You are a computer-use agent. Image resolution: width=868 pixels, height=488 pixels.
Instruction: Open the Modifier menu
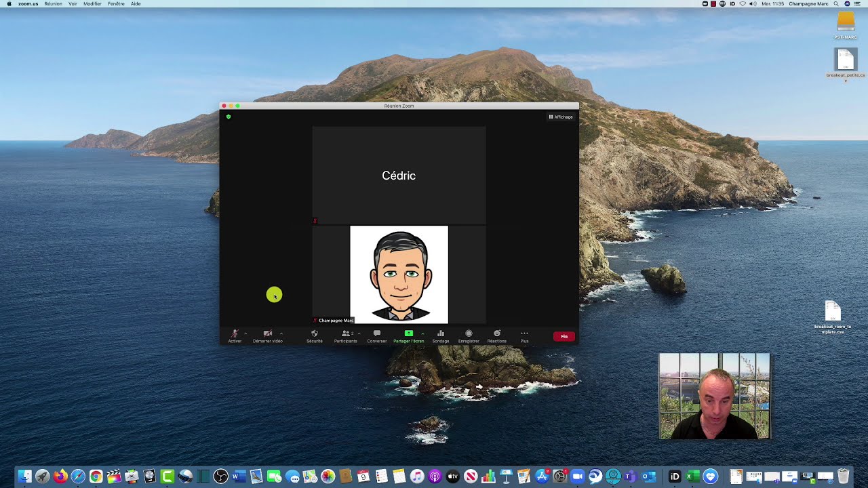click(x=92, y=3)
